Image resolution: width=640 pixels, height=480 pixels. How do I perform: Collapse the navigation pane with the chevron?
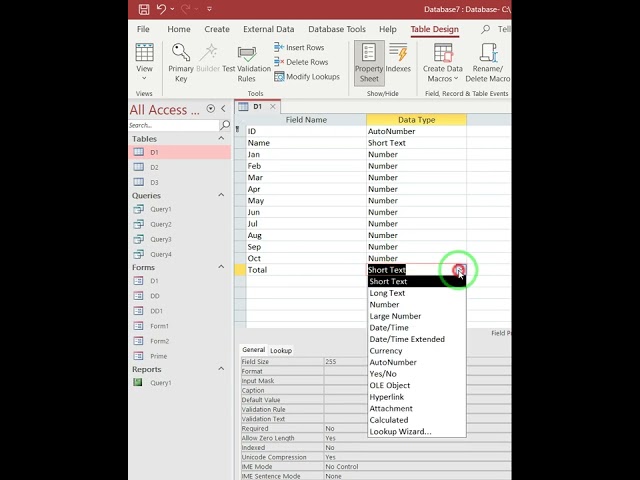click(x=223, y=109)
